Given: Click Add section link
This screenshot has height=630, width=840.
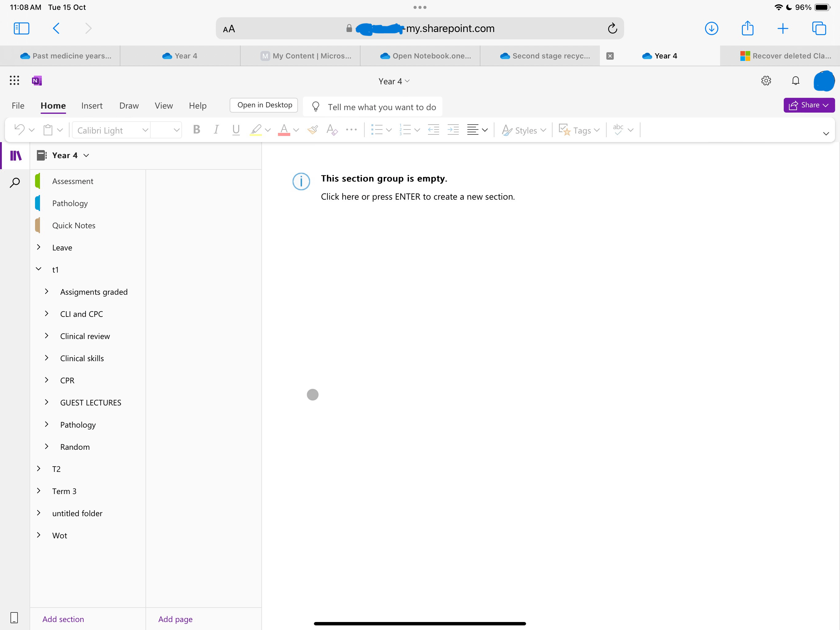Looking at the screenshot, I should [63, 619].
